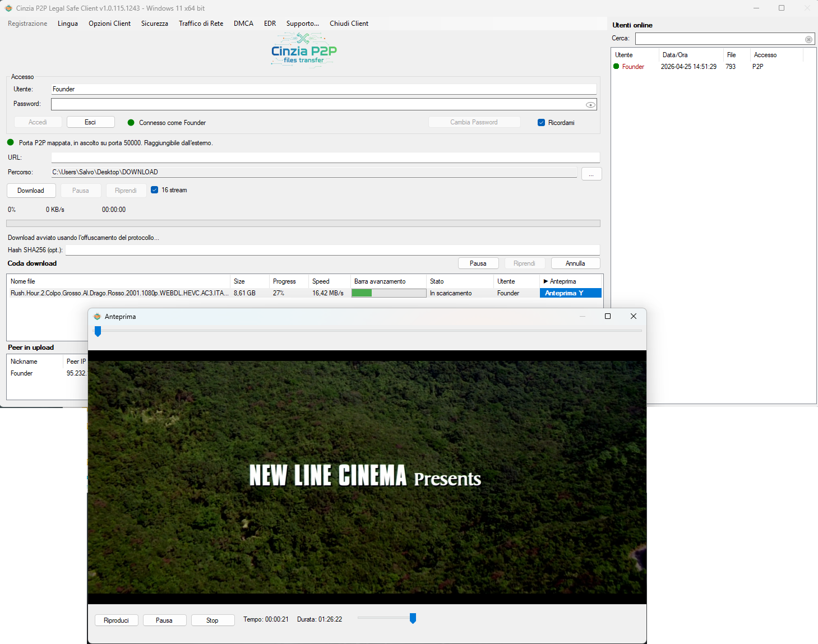Click the Pausa button beside Download
818x644 pixels.
[81, 191]
